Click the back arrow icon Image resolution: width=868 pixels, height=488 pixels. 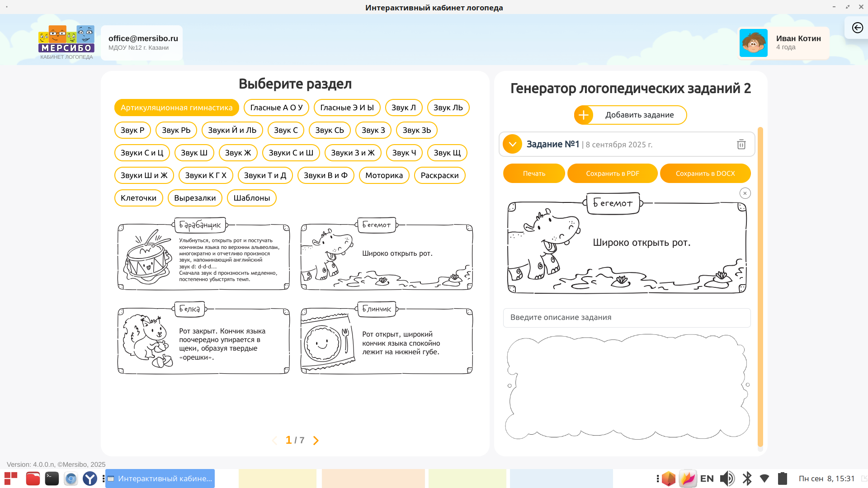(857, 28)
